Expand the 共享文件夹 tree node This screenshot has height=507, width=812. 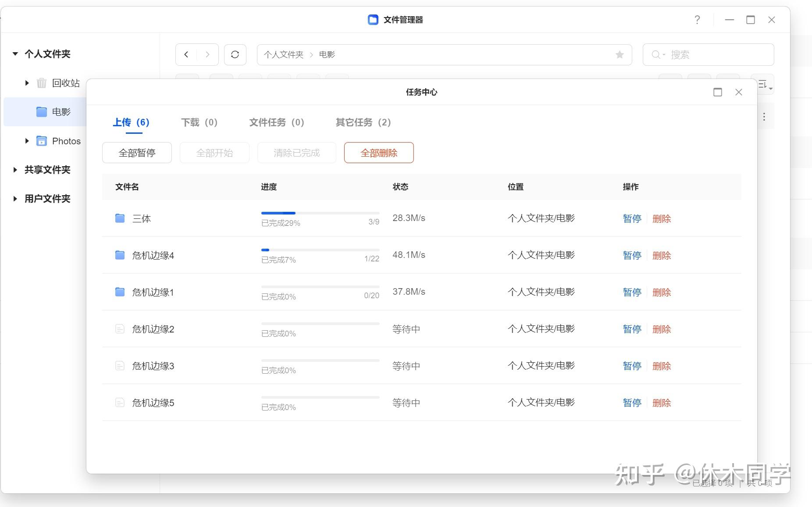(x=15, y=170)
